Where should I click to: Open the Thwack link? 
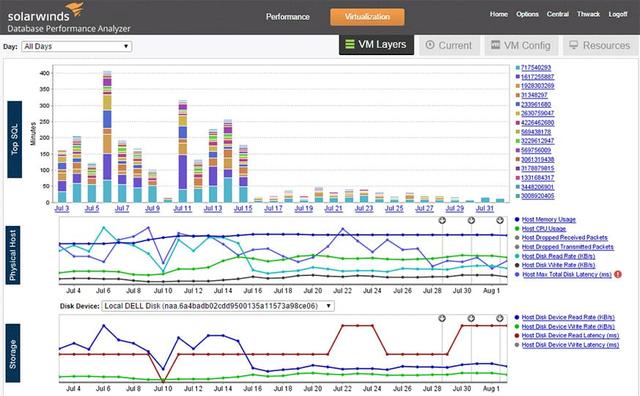[x=589, y=14]
